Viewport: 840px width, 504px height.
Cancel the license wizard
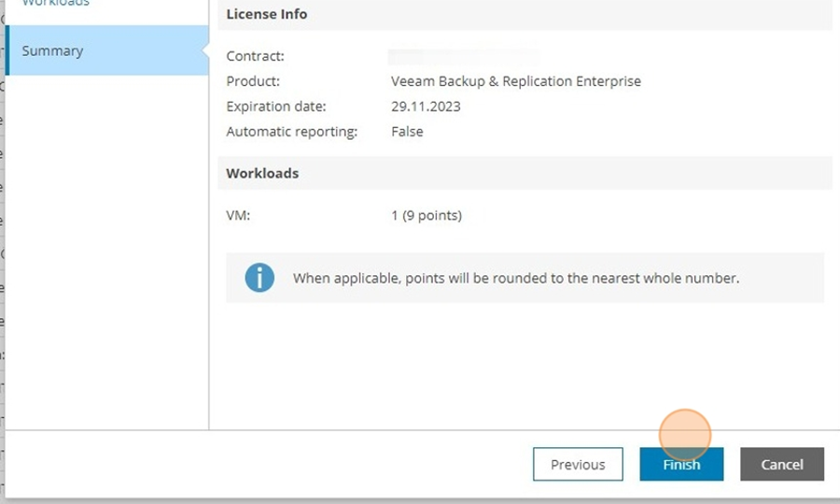[x=781, y=464]
